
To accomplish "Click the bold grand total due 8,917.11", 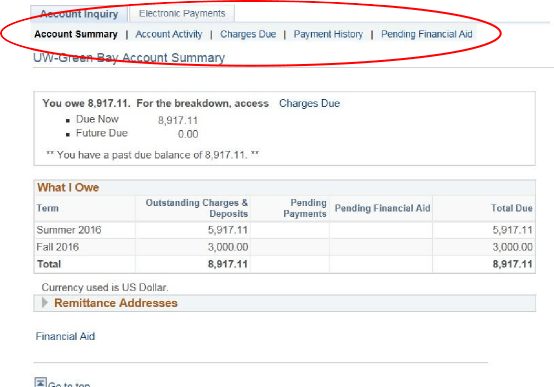I will [x=512, y=264].
